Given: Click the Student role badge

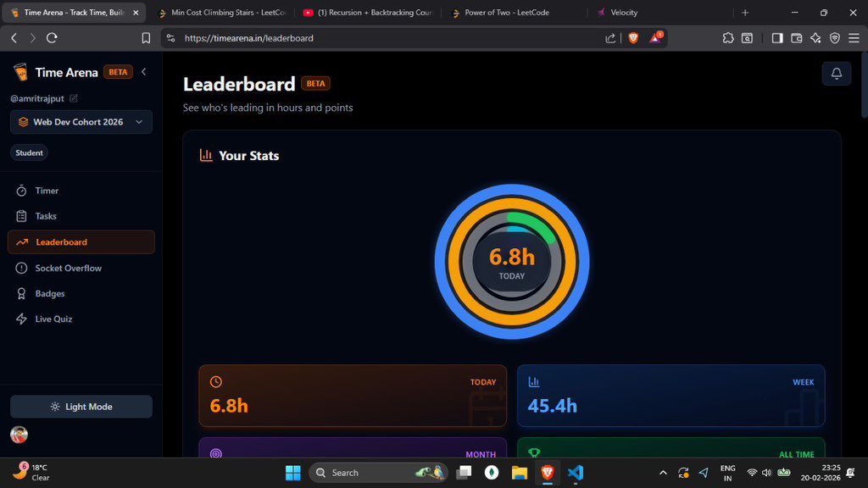Looking at the screenshot, I should tap(29, 152).
